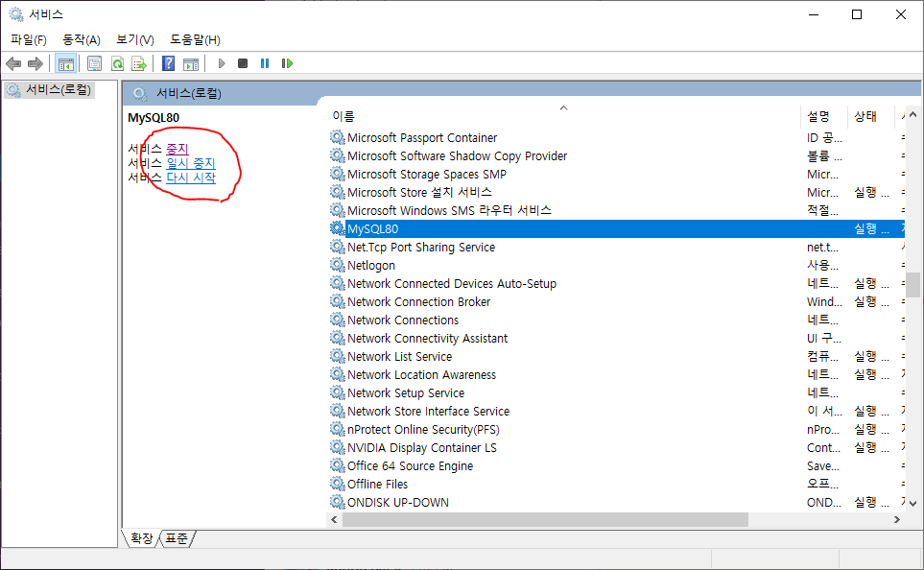Select Network Connectivity Assistant service
This screenshot has width=924, height=570.
click(427, 339)
